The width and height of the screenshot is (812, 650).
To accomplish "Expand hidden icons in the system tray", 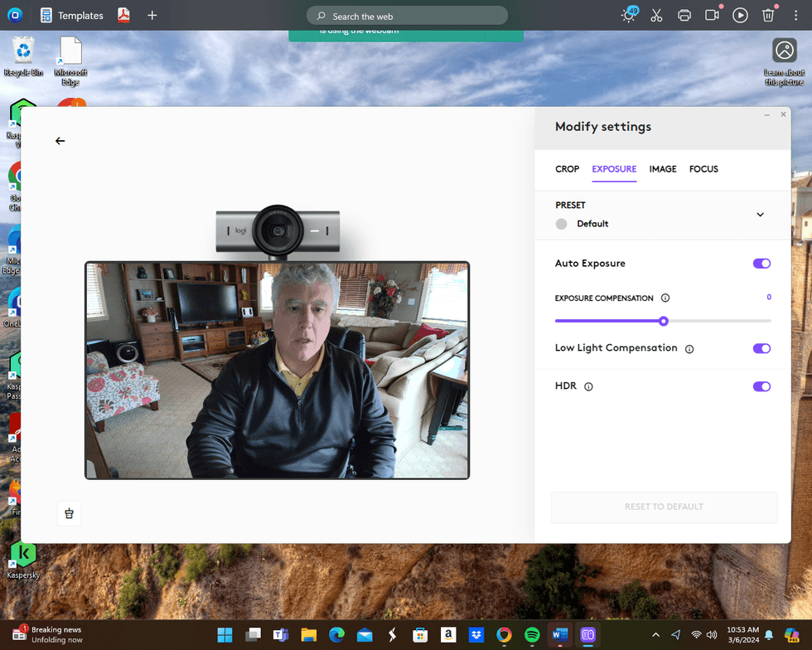I will [x=655, y=633].
